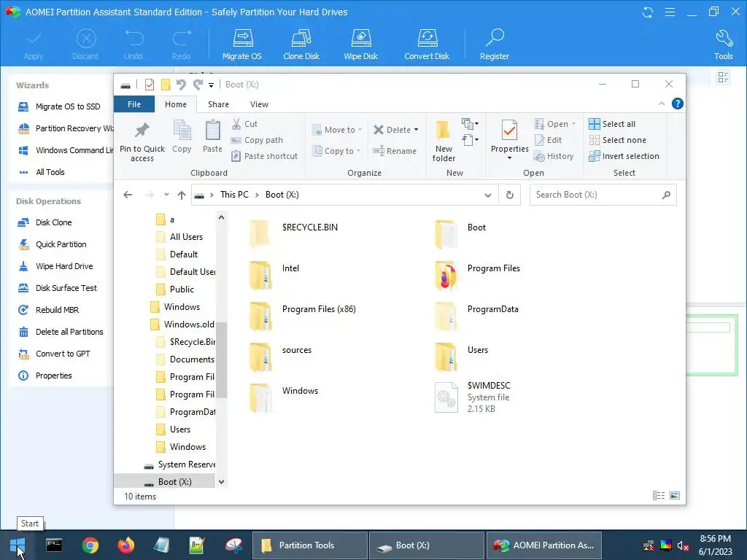This screenshot has width=747, height=560.
Task: Click Select all in ribbon
Action: pos(612,124)
